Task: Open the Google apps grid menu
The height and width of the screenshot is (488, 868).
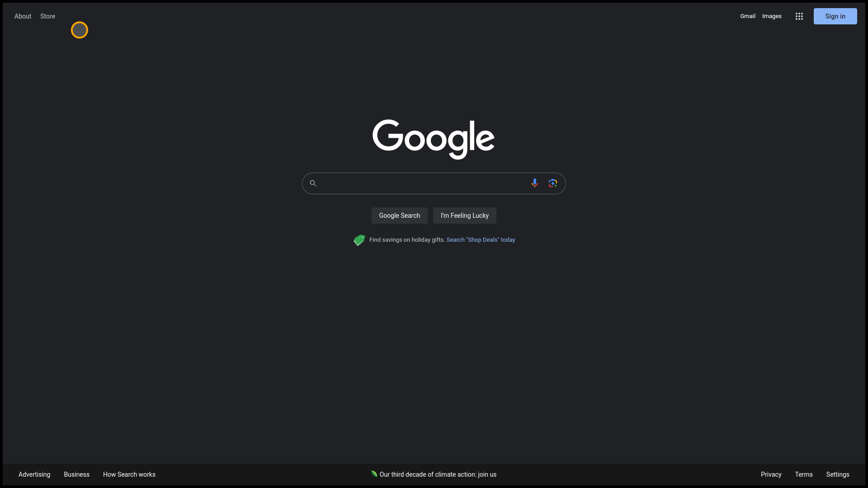Action: [799, 16]
